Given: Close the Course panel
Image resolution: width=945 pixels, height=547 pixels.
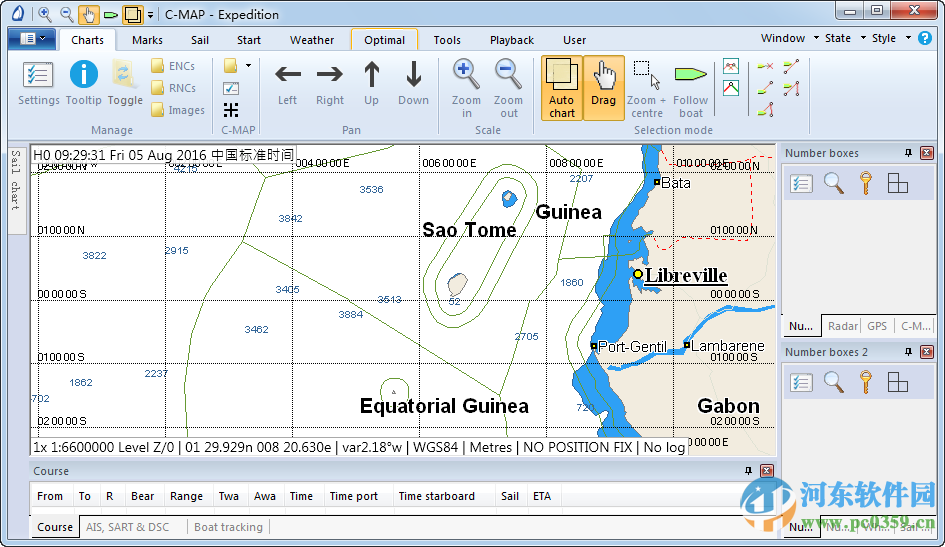Looking at the screenshot, I should pyautogui.click(x=767, y=470).
